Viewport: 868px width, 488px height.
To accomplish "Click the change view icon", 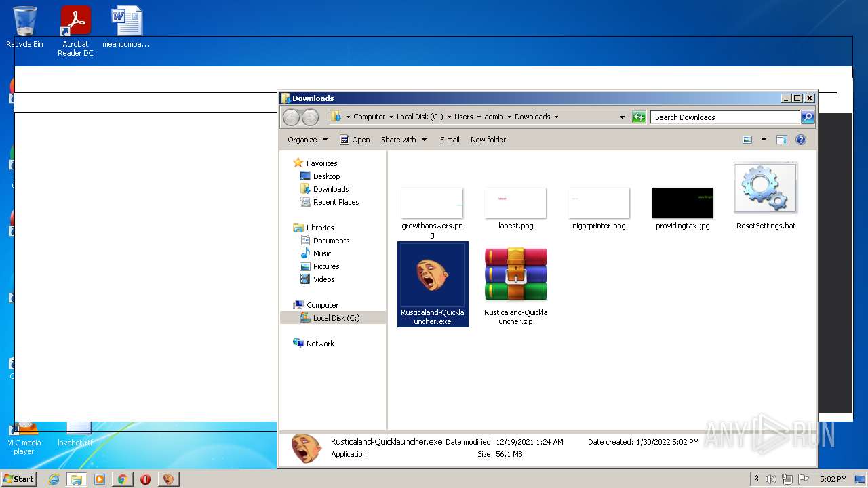I will point(747,140).
